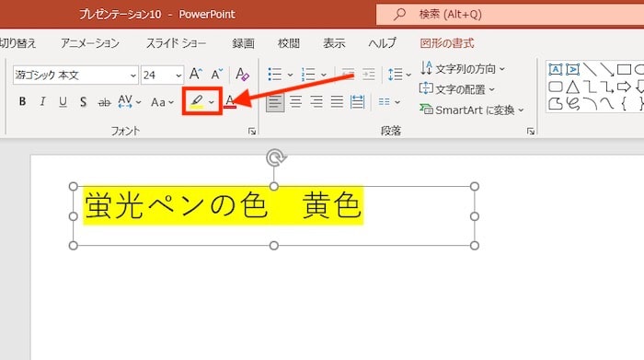Open the スライド ショー tab
644x360 pixels.
tap(177, 43)
